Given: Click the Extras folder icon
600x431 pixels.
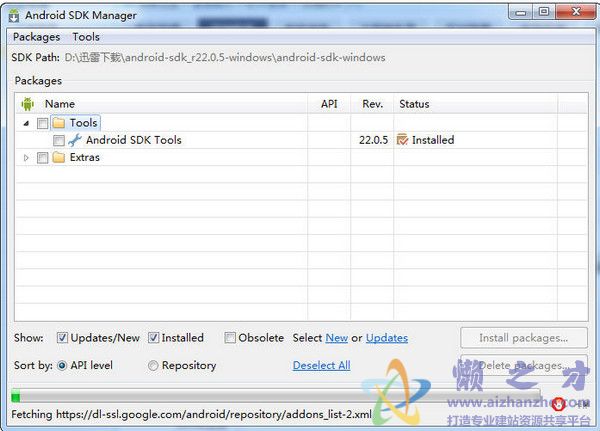Looking at the screenshot, I should [59, 157].
